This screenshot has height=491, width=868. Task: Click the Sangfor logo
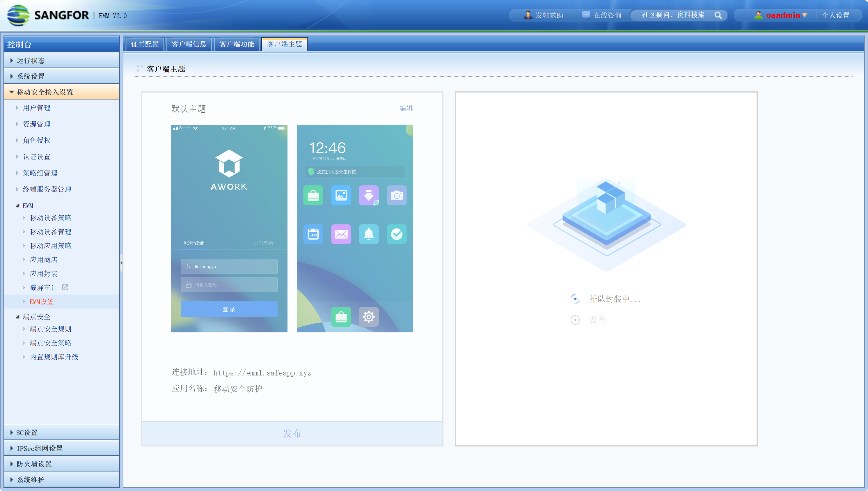tap(19, 15)
